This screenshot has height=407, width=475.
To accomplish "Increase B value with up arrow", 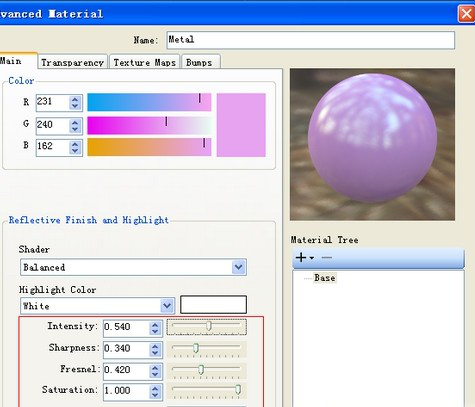I will [75, 144].
